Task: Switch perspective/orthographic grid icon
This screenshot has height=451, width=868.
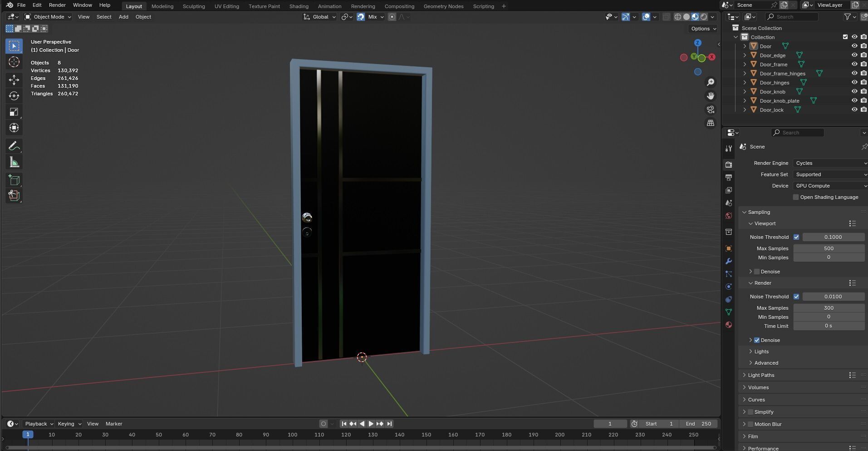Action: 711,123
